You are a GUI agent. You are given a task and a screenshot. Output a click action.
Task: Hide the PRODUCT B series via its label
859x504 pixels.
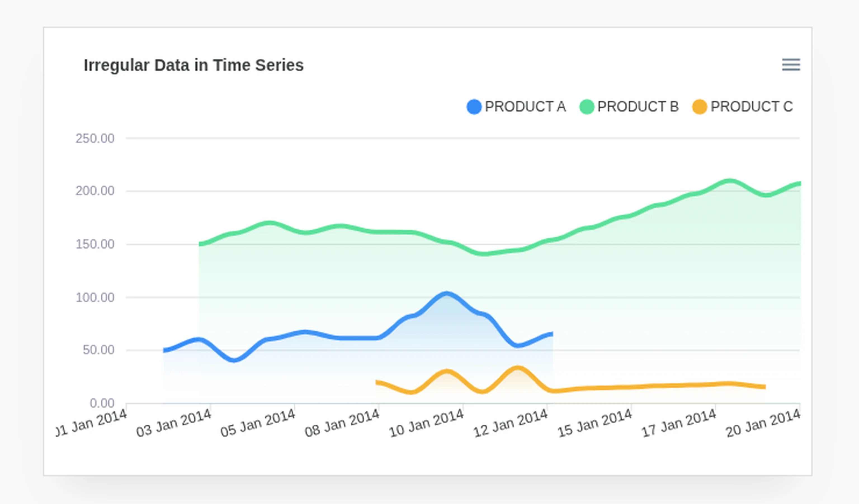point(638,107)
